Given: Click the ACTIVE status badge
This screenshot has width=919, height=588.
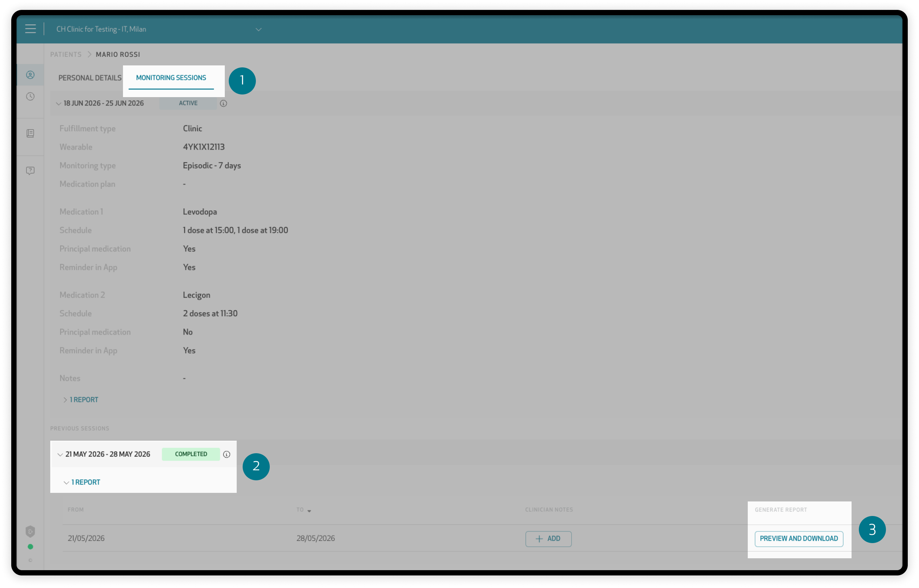Looking at the screenshot, I should 188,103.
